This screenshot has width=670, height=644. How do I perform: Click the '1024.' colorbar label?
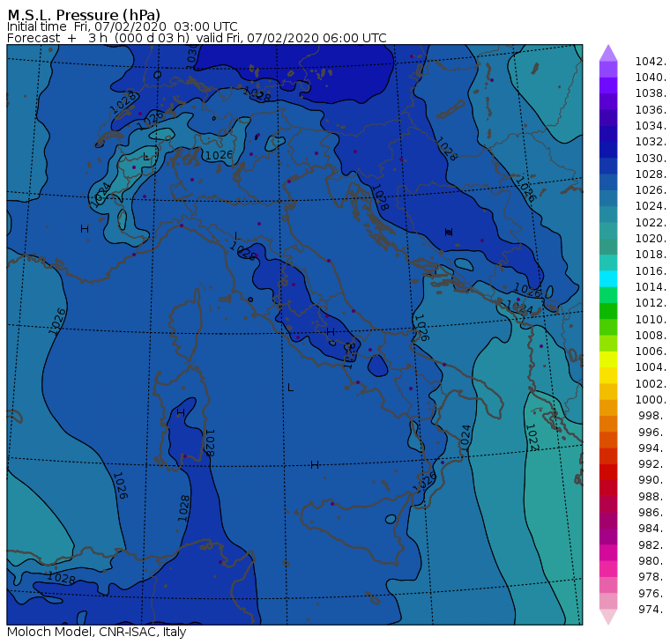pyautogui.click(x=651, y=206)
